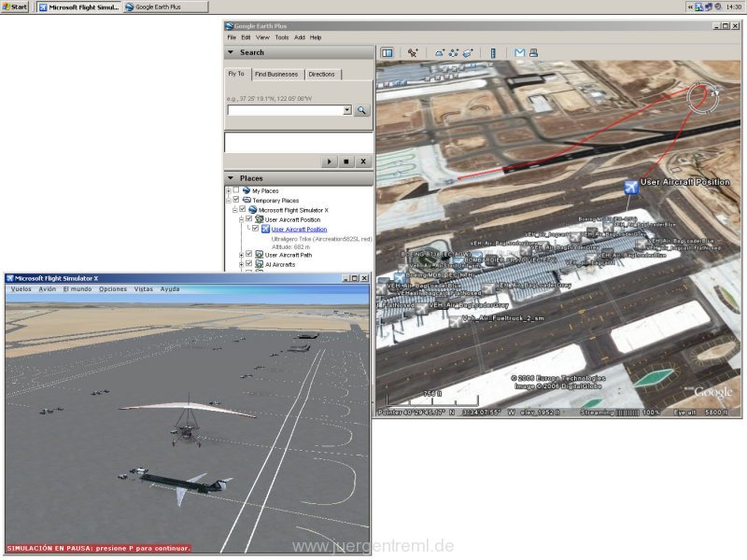Uncheck the User Aircraft Path checkbox
This screenshot has height=560, width=747.
248,254
